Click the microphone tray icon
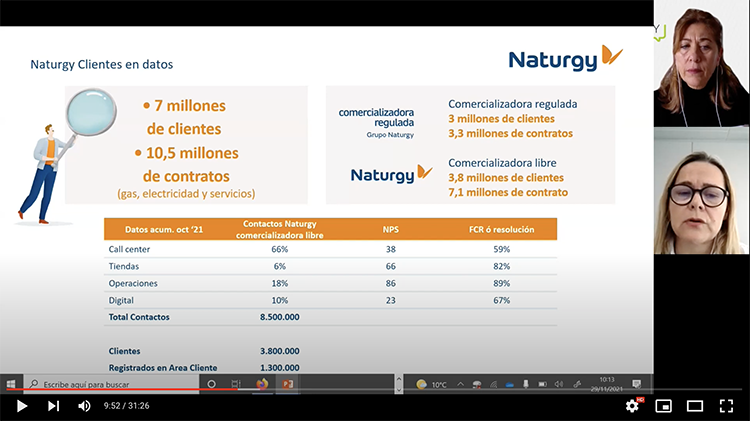Image resolution: width=750 pixels, height=421 pixels. [526, 384]
